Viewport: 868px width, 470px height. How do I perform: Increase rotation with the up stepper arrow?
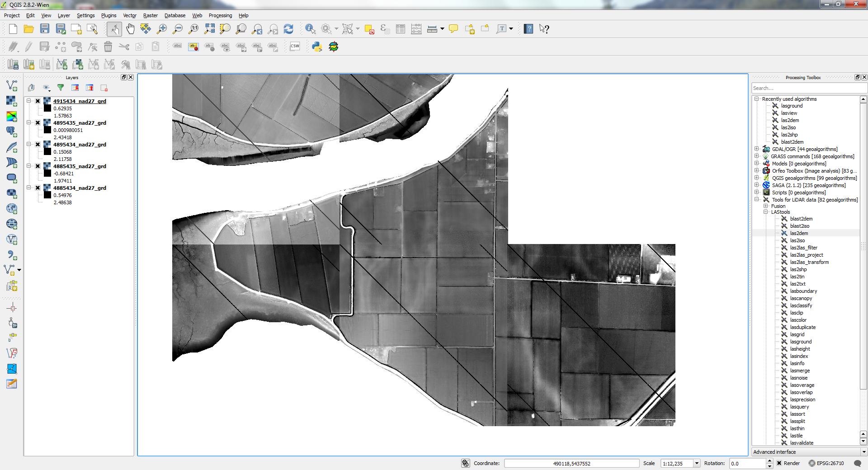pyautogui.click(x=769, y=461)
